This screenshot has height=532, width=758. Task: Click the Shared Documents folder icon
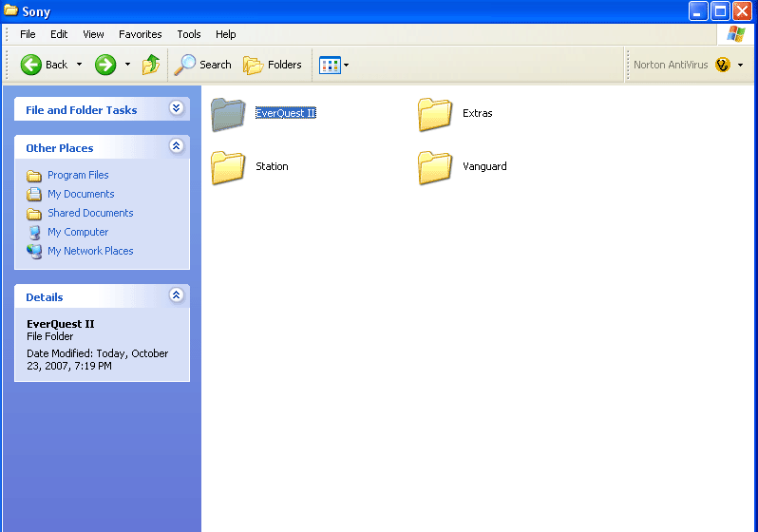click(x=34, y=214)
